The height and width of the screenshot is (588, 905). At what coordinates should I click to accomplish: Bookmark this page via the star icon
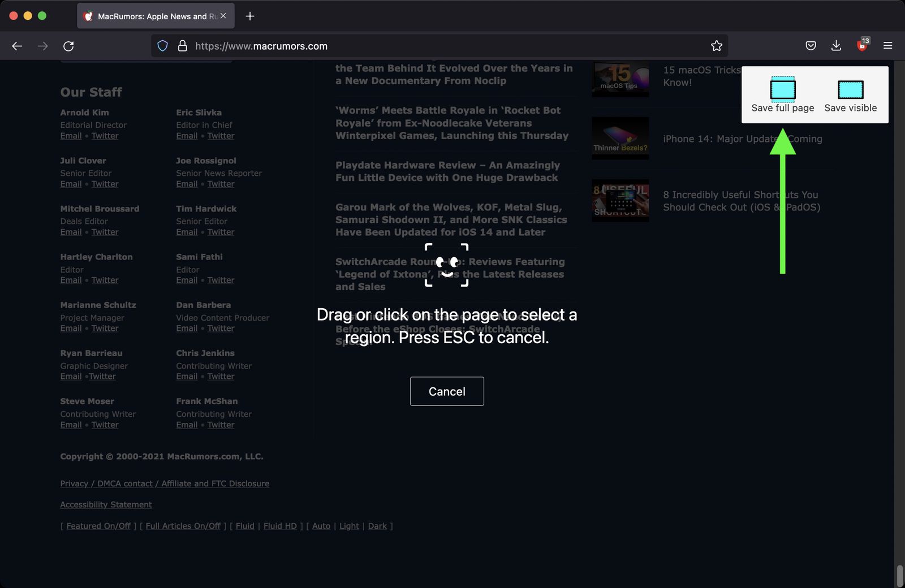[716, 46]
